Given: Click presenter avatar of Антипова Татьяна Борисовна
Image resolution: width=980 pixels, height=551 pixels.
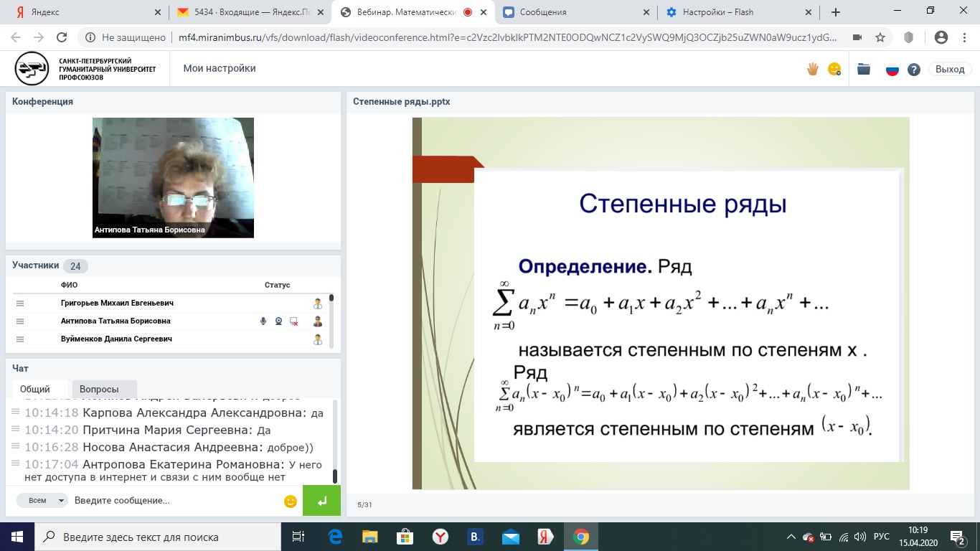Looking at the screenshot, I should (318, 321).
